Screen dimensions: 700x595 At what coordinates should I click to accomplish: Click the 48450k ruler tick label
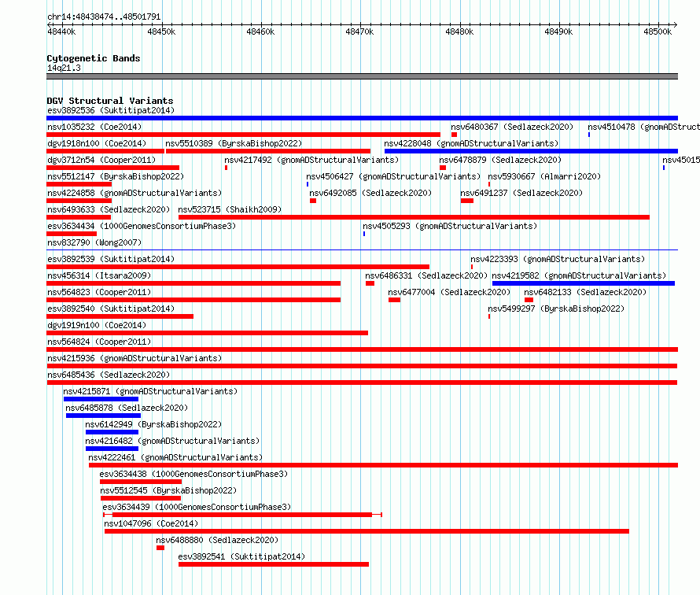pyautogui.click(x=161, y=31)
